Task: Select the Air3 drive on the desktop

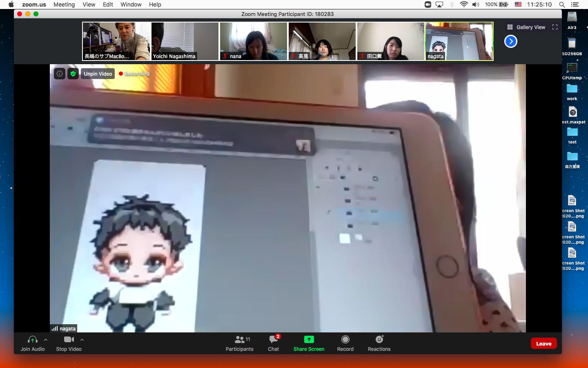Action: (572, 20)
